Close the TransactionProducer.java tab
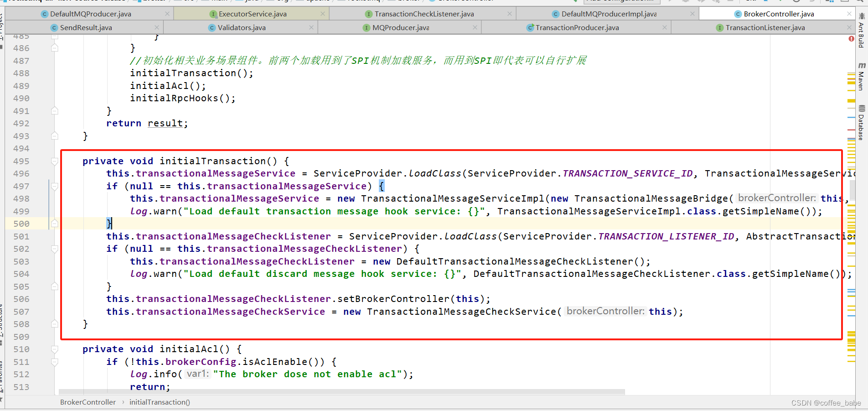The height and width of the screenshot is (411, 868). 665,28
